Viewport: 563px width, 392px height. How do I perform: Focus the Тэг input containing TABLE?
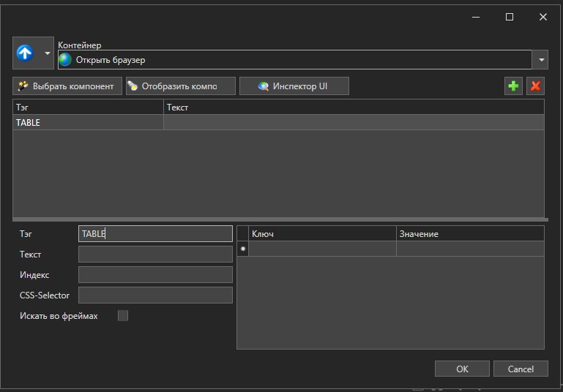155,234
